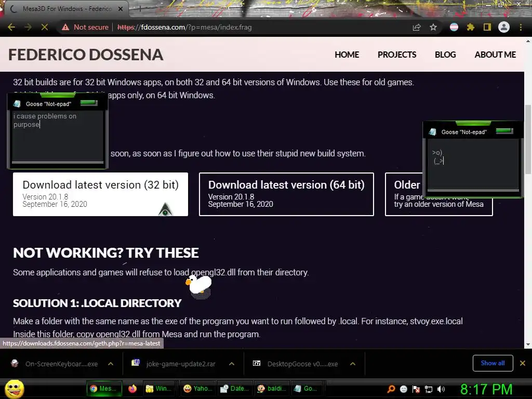Screen dimensions: 532x399
Task: Open the Extensions puzzle piece menu
Action: pos(471,27)
